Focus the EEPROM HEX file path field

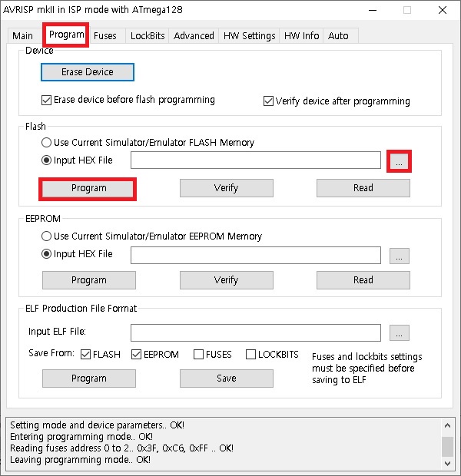[x=256, y=256]
